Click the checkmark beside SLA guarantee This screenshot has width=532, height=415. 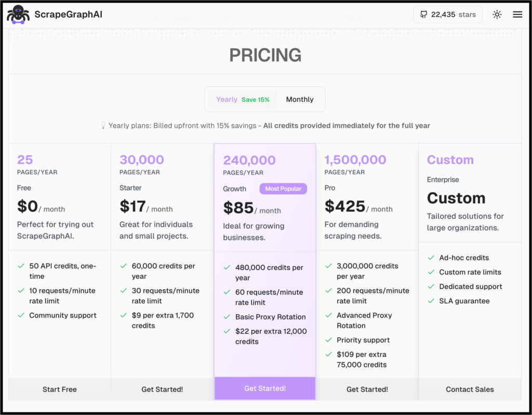[x=430, y=301]
